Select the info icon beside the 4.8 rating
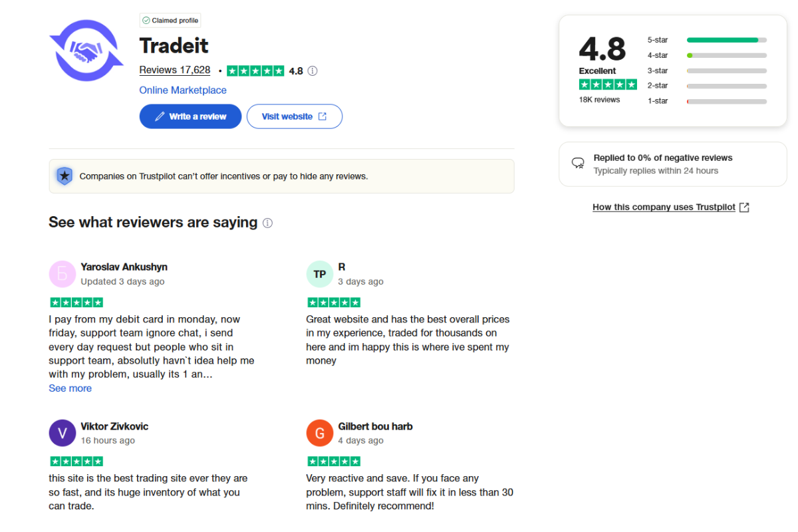798x532 pixels. pyautogui.click(x=313, y=70)
